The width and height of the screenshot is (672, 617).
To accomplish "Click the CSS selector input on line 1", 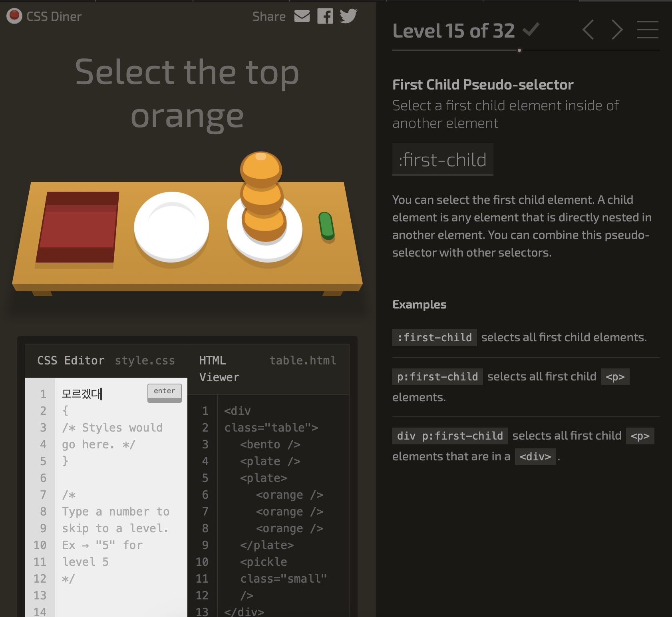I will pyautogui.click(x=104, y=394).
